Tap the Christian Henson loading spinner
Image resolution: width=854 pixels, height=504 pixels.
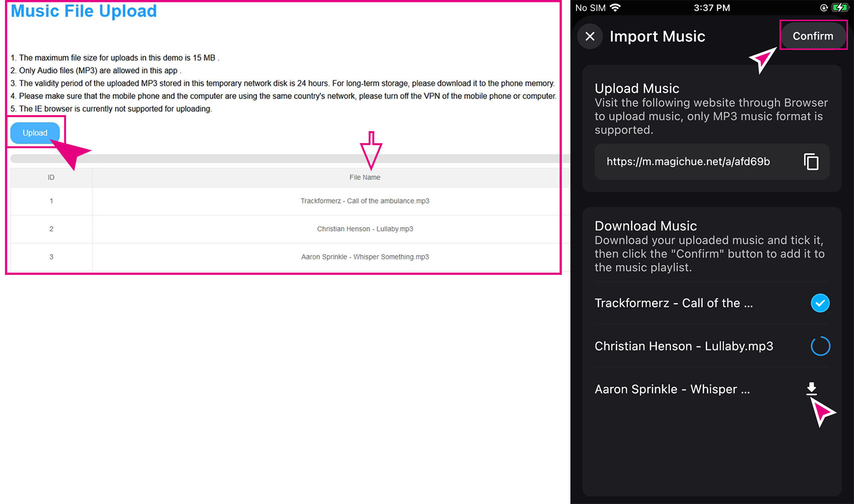click(x=820, y=346)
